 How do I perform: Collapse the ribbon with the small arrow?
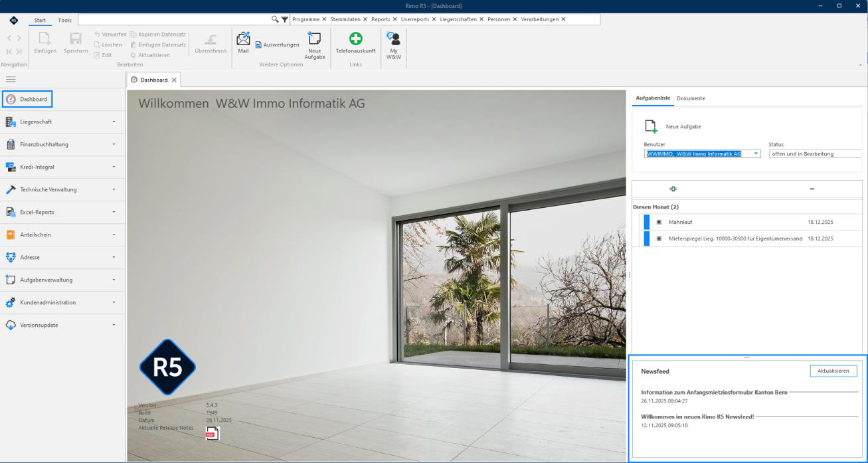(861, 64)
